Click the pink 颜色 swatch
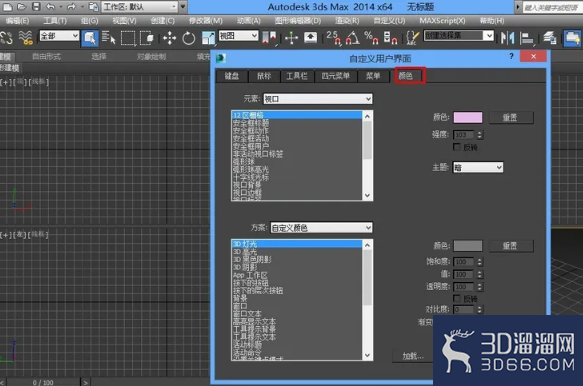Screen dimensions: 583x386 [x=468, y=118]
